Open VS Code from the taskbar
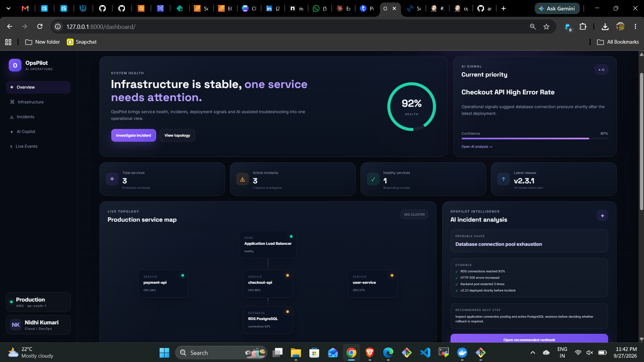 [x=425, y=353]
